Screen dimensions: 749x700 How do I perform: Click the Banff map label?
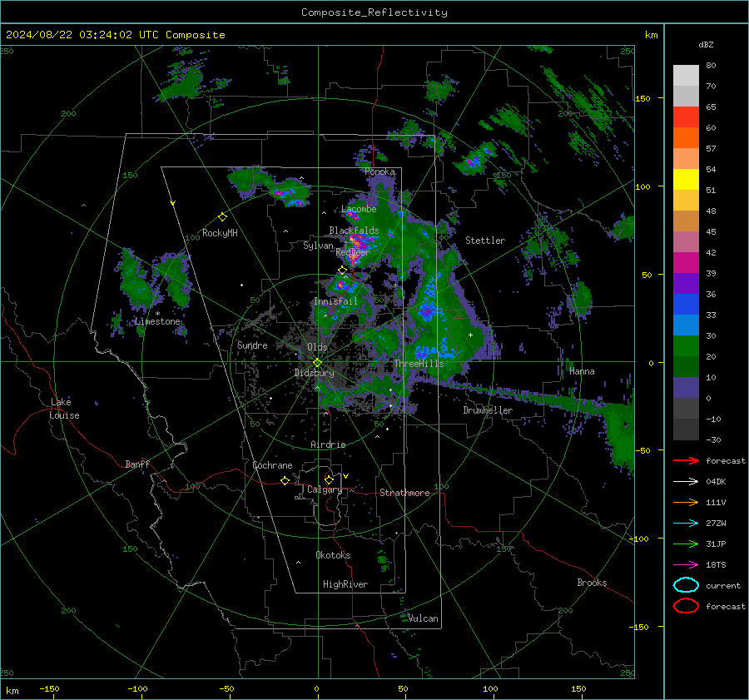pos(137,464)
